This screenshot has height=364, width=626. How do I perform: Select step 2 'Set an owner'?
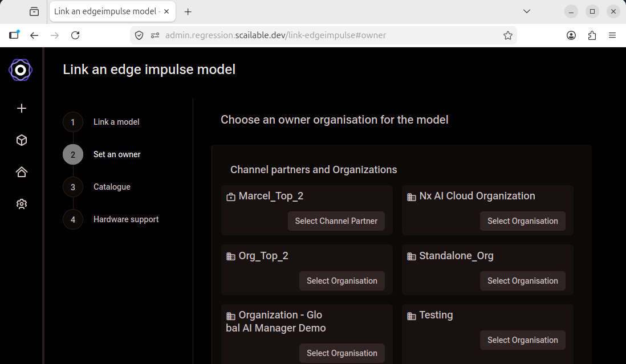coord(117,154)
